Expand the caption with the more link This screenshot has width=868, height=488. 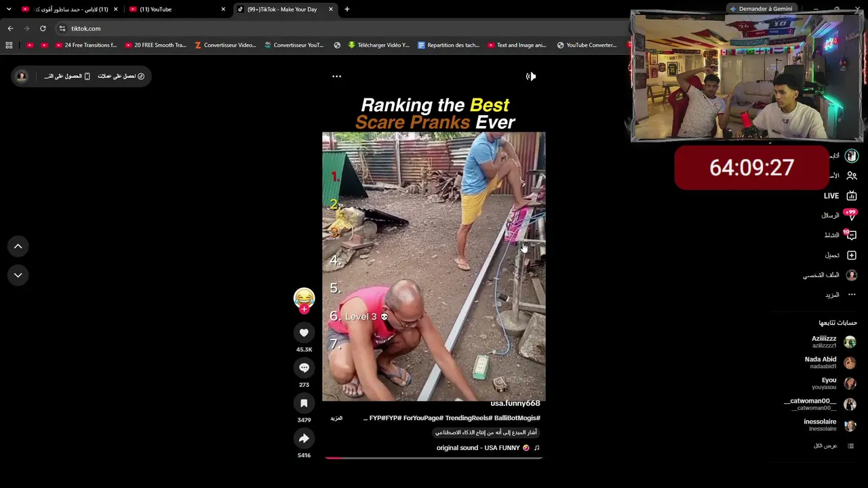(336, 418)
